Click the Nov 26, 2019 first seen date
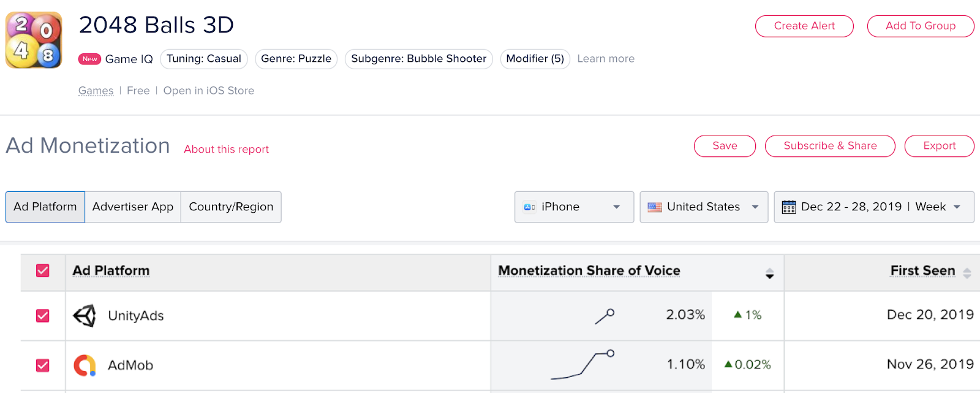Viewport: 980px width, 393px height. (x=930, y=364)
